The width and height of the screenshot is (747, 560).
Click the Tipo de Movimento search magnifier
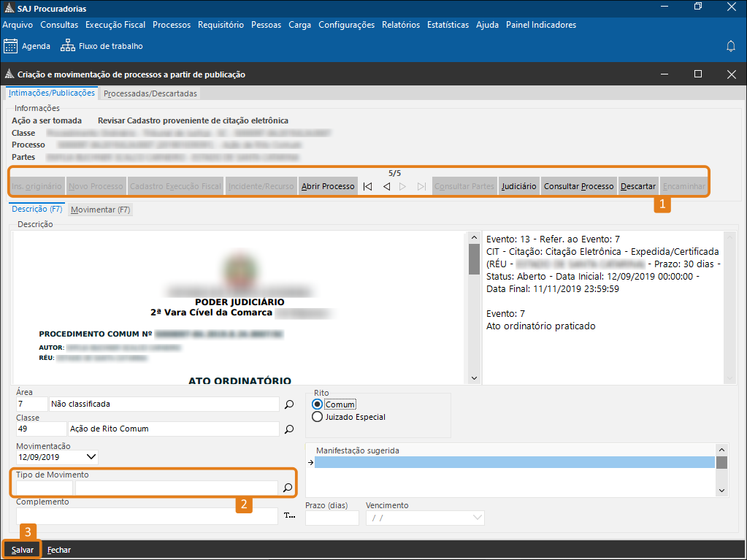click(288, 488)
